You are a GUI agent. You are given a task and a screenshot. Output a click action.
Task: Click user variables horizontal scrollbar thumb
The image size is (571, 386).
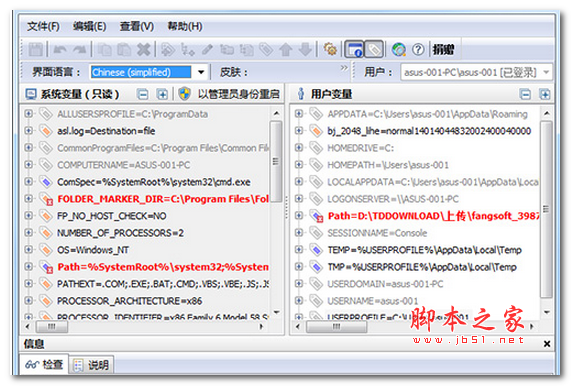click(x=336, y=326)
